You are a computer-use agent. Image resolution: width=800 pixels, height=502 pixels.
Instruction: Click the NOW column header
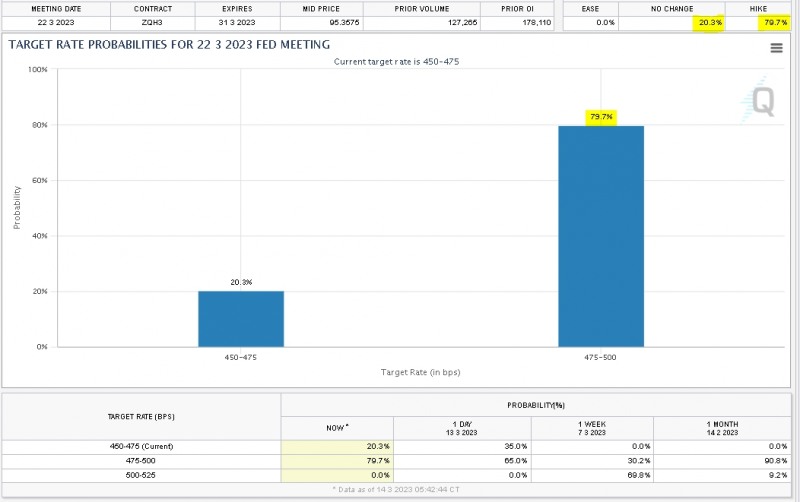[337, 428]
